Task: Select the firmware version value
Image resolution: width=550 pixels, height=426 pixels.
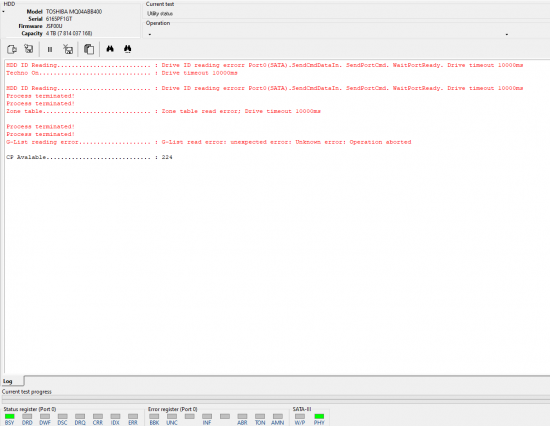Action: point(54,26)
